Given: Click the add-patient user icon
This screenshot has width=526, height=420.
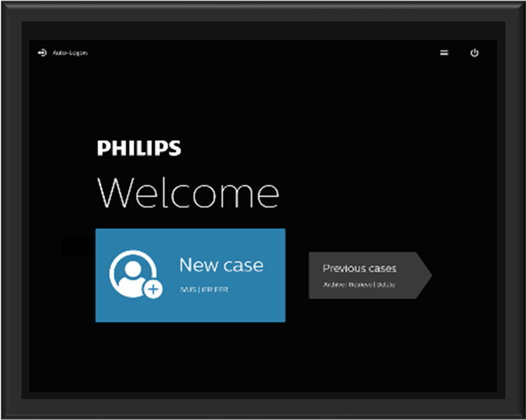Looking at the screenshot, I should click(136, 274).
